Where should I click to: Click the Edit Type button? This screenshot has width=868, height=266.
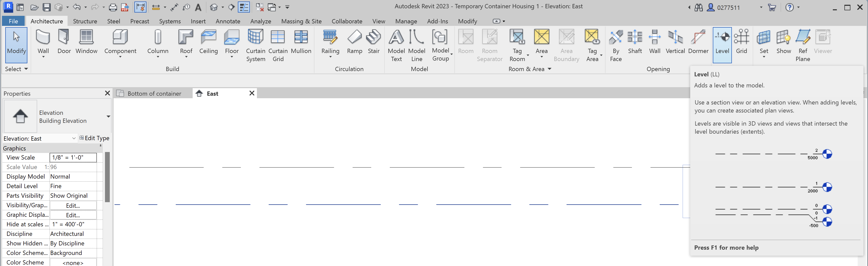point(97,138)
